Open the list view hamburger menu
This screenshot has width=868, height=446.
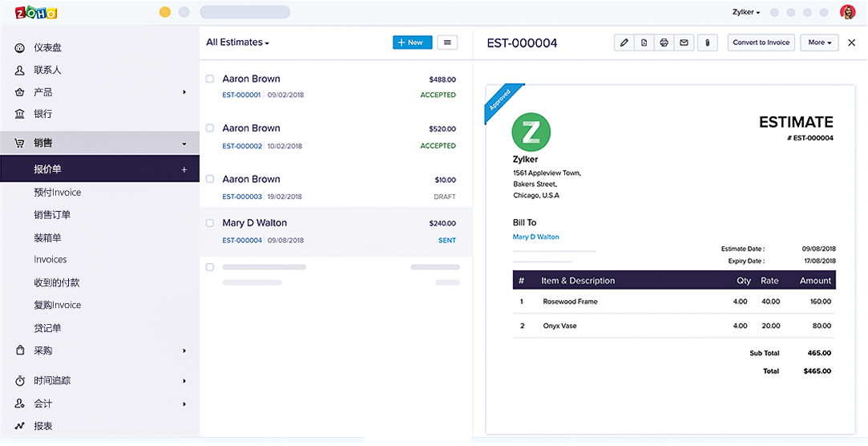(x=447, y=42)
